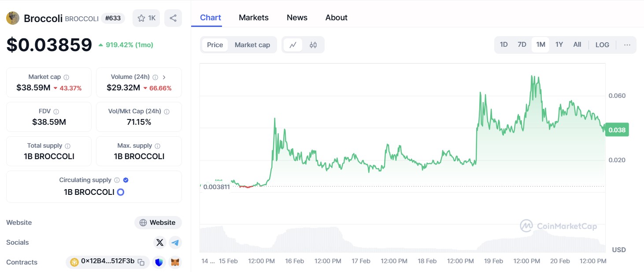Click the volume histogram below the chart
Screen dimensions: 644x272
308,240
